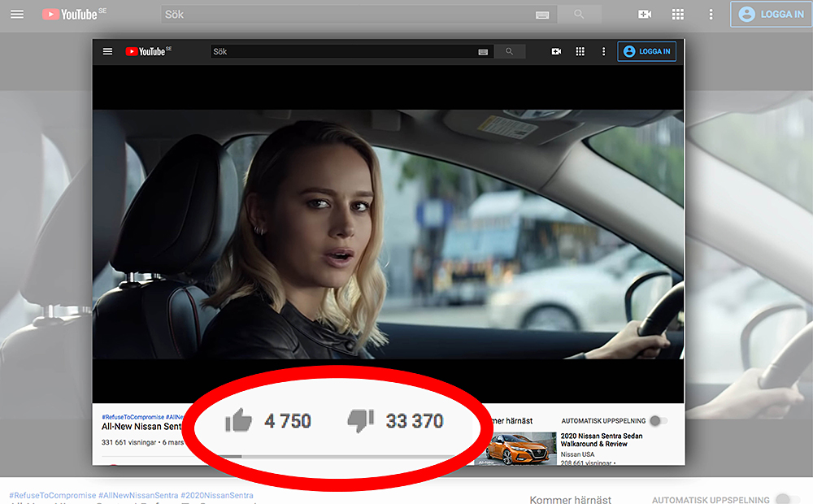Open hamburger guide menu on the outer gray page
Image resolution: width=813 pixels, height=504 pixels.
[x=17, y=15]
